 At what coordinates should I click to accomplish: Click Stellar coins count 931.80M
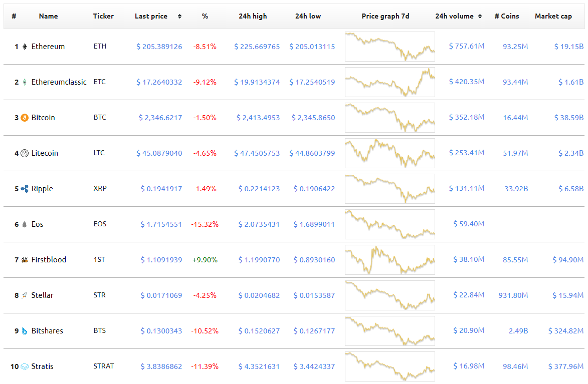[513, 295]
